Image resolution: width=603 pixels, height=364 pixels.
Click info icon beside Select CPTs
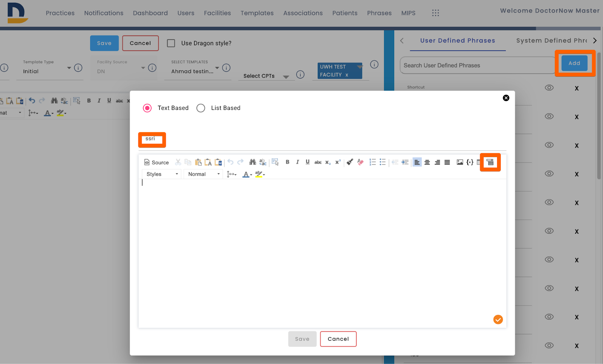click(300, 75)
